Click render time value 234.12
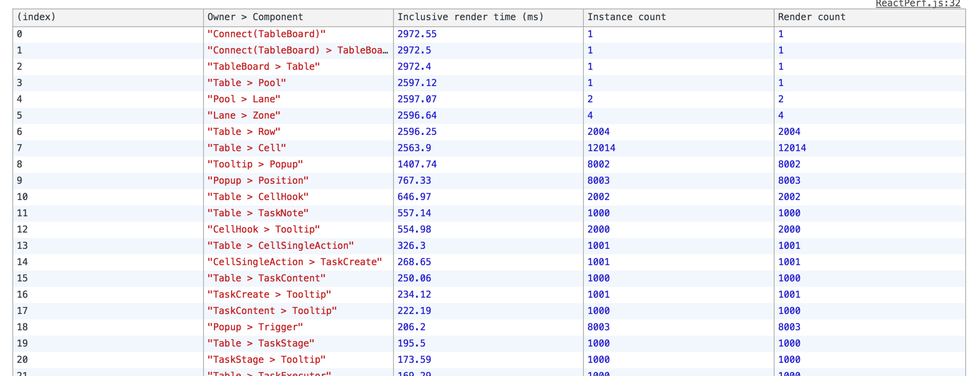980x376 pixels. [x=414, y=294]
